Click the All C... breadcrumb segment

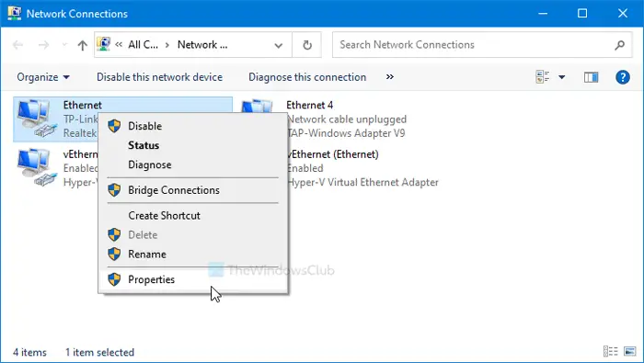coord(143,45)
